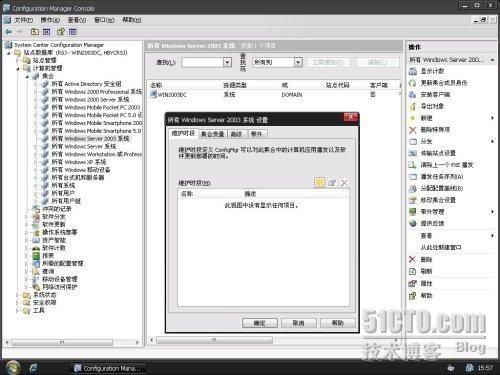The height and width of the screenshot is (375, 500).
Task: Click 从此处新建窗口 in Actions pane
Action: point(441,247)
